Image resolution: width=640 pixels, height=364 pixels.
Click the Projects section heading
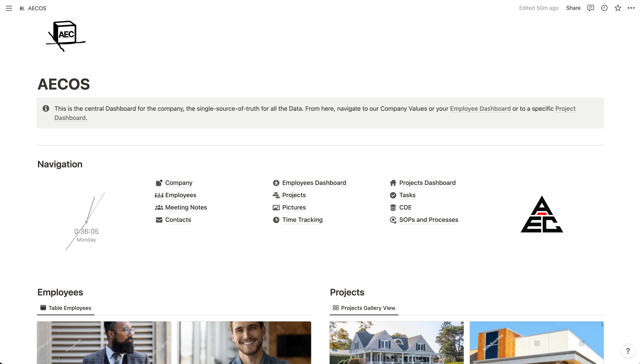click(347, 292)
